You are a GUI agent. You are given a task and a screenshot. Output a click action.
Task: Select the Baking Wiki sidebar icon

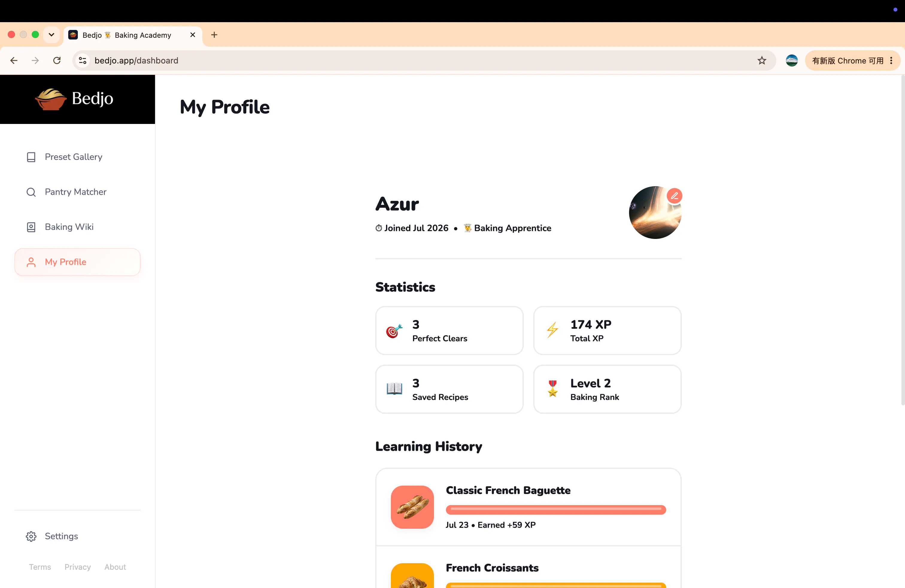31,227
